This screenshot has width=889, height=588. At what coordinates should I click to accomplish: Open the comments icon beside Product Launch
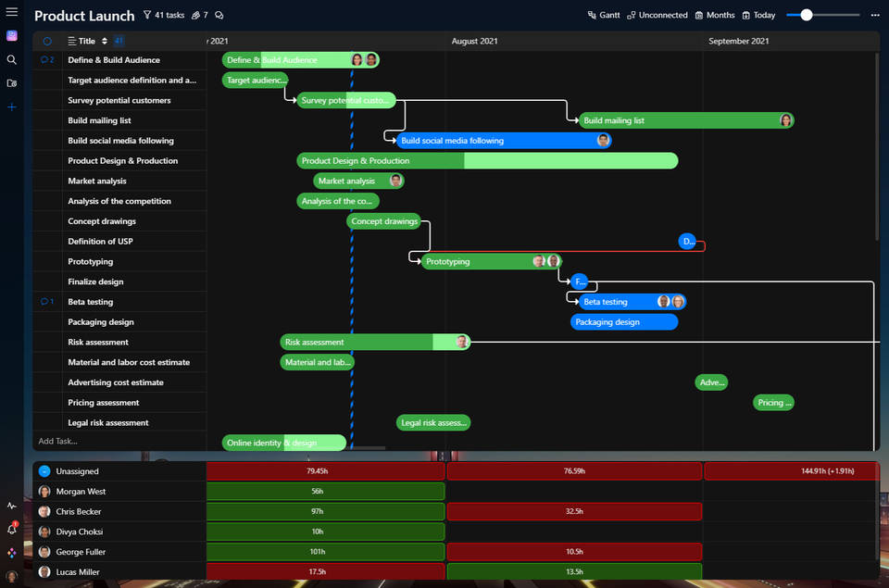[x=219, y=16]
